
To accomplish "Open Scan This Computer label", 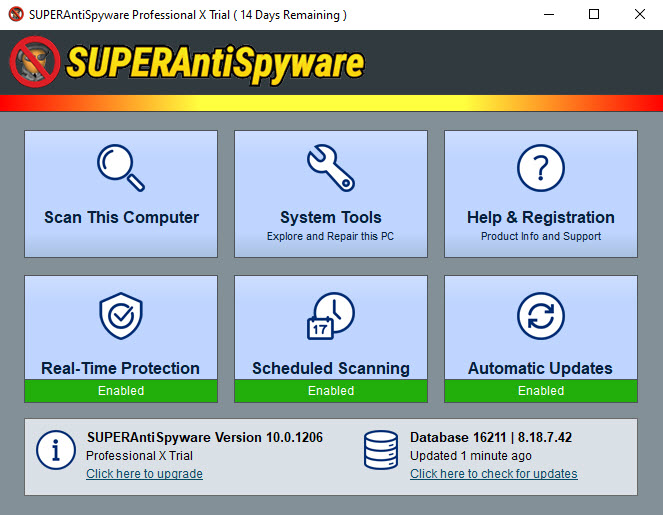I will [121, 217].
